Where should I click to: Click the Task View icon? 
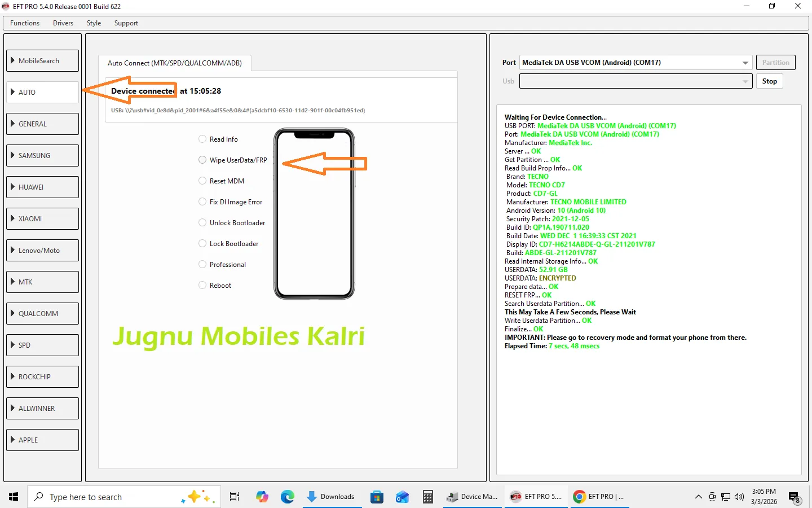pos(235,497)
